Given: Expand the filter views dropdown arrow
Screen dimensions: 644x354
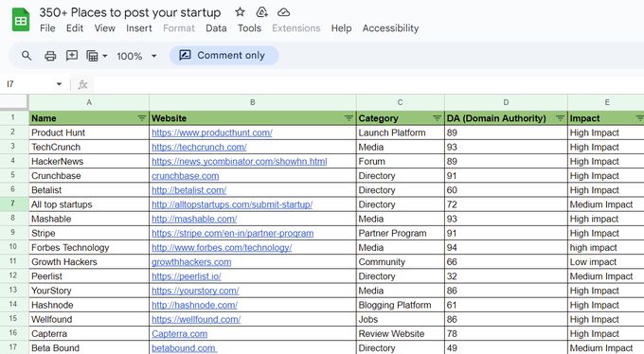Looking at the screenshot, I should click(105, 56).
